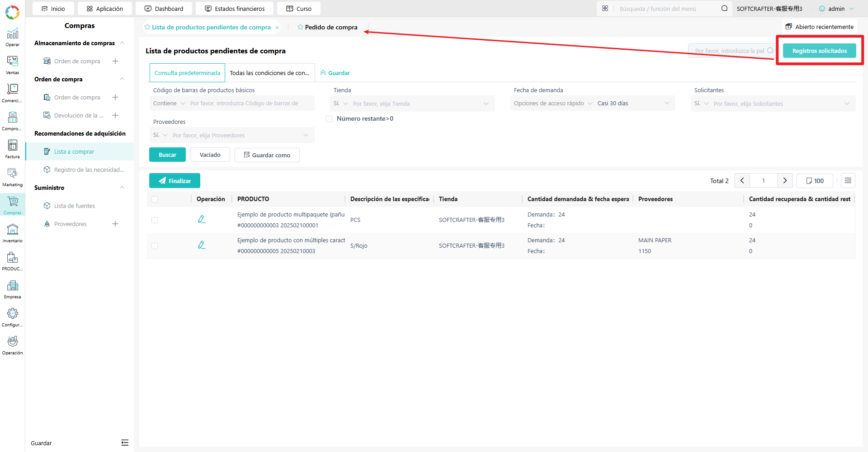This screenshot has height=452, width=868.
Task: Click edit icon for multipaquete product row
Action: pyautogui.click(x=202, y=219)
